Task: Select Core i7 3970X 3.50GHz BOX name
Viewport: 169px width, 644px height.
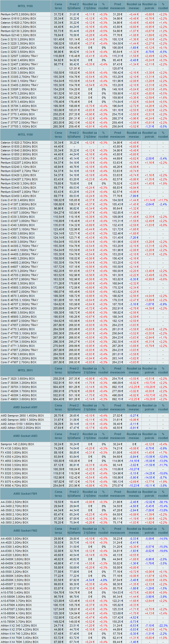Action: pos(19,387)
